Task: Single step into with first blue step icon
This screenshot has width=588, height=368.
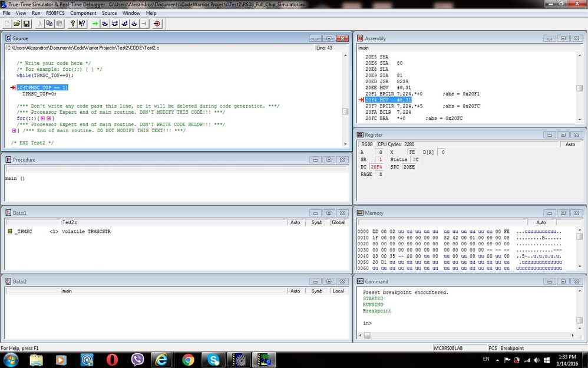Action: click(105, 24)
